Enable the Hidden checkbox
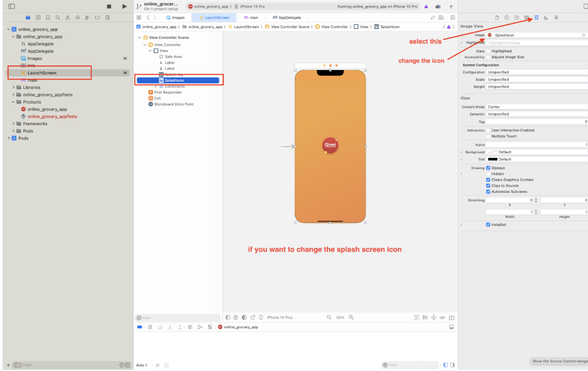The height and width of the screenshot is (371, 588). 488,174
